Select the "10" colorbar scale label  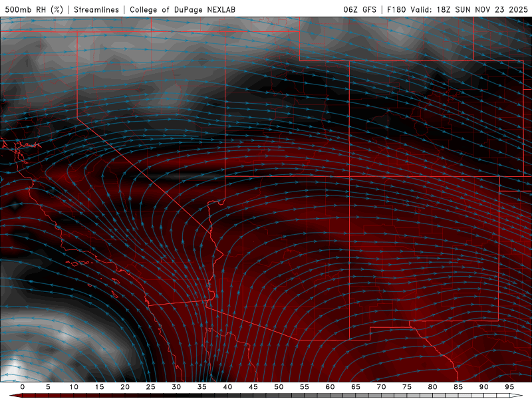74,387
